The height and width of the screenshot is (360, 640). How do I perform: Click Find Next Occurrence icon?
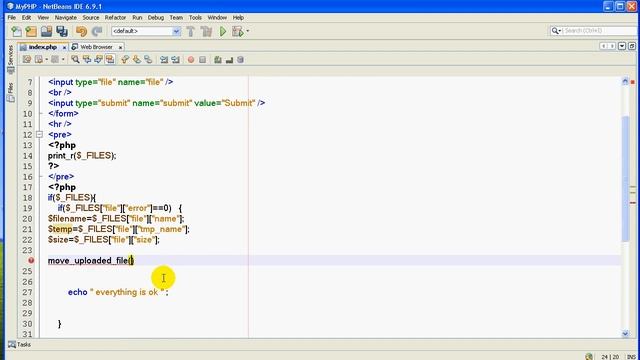98,60
